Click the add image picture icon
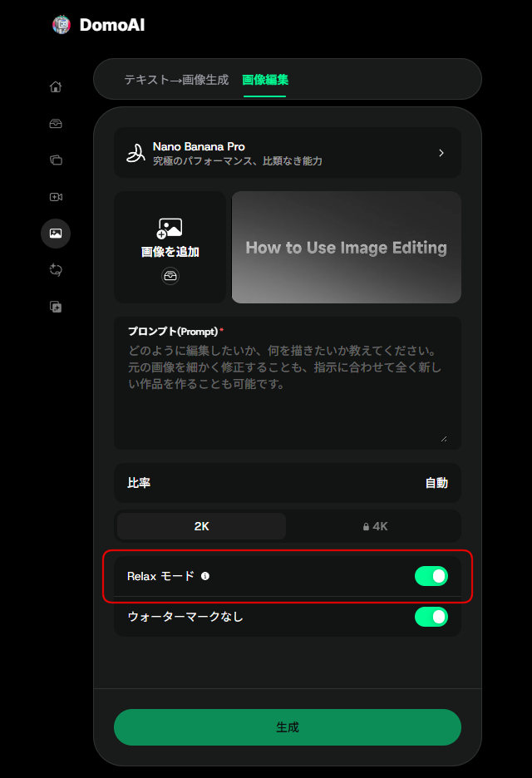532x778 pixels. 170,229
